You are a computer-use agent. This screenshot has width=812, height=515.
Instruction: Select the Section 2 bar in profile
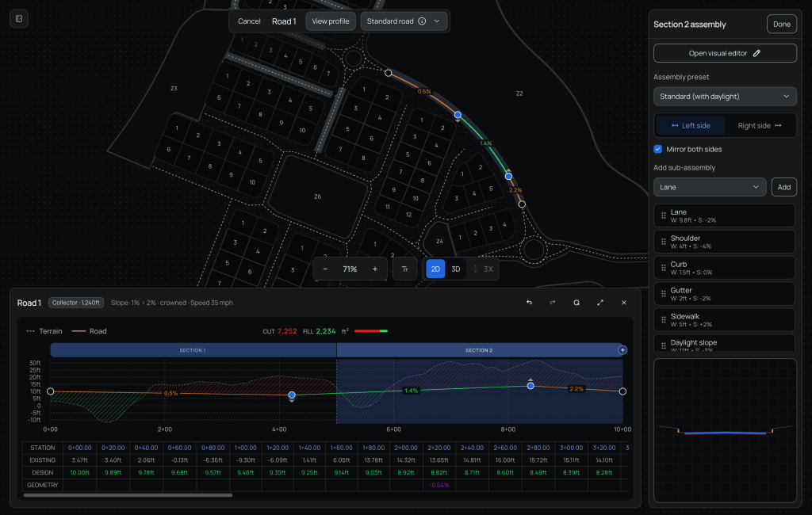[479, 350]
